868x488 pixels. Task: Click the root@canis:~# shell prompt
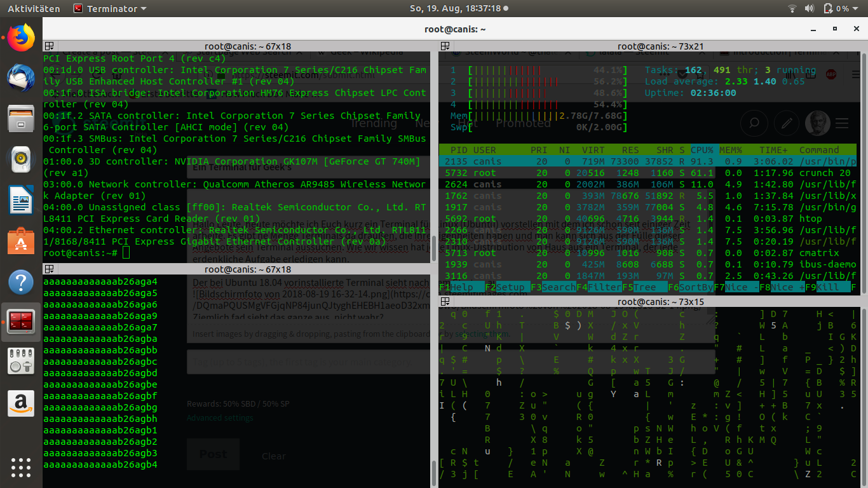(81, 253)
